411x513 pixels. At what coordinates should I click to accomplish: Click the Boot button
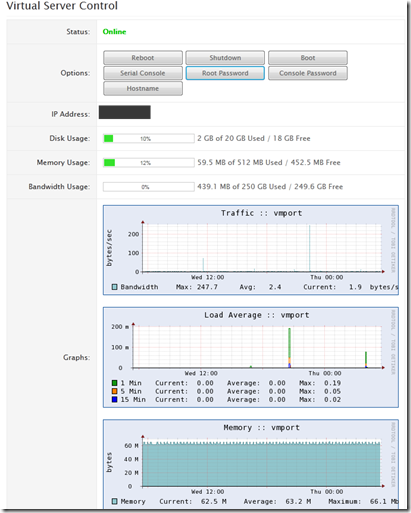pos(308,58)
